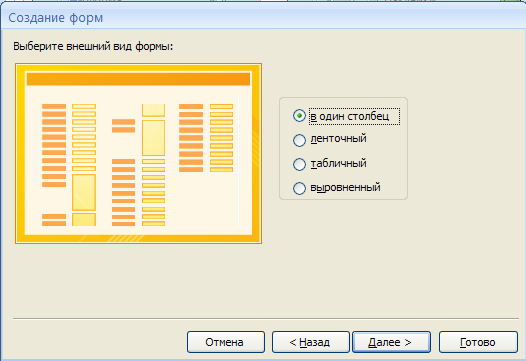This screenshot has height=361, width=526.
Task: Go back with the "< Назад" button
Action: click(x=311, y=342)
